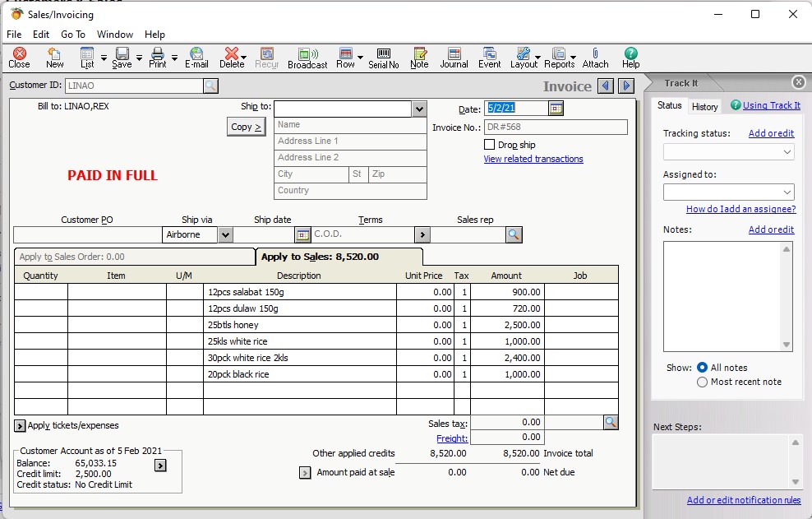Click Add or edit Notes link
Viewport: 812px width, 519px height.
771,229
